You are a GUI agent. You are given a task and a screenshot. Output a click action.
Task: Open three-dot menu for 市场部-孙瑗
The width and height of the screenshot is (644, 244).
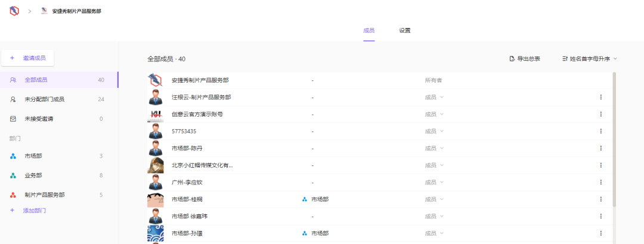click(600, 233)
